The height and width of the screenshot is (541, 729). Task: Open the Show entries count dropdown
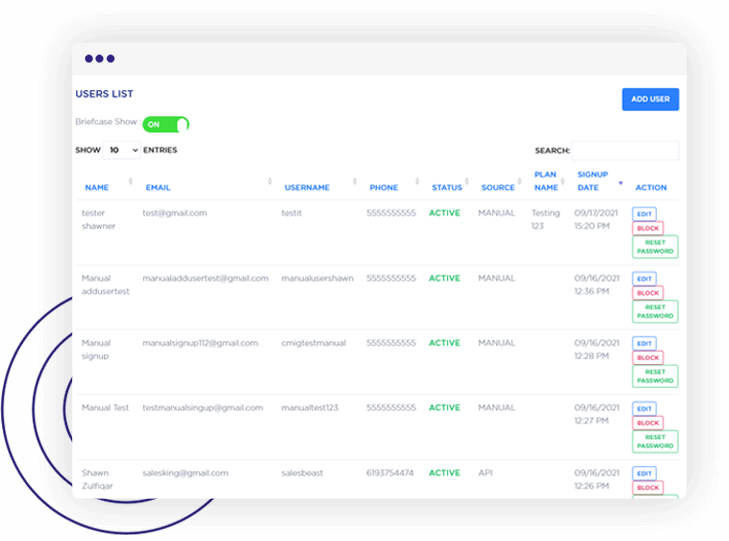[123, 150]
